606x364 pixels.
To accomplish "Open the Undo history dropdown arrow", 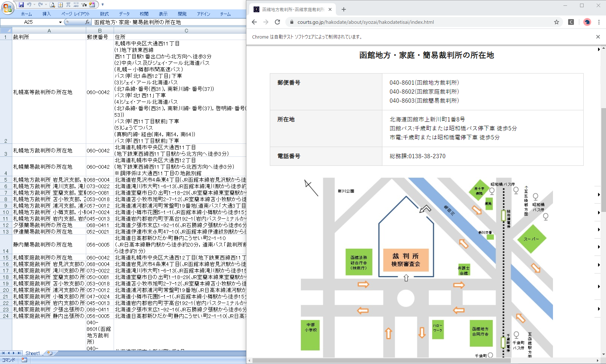I will click(x=34, y=5).
